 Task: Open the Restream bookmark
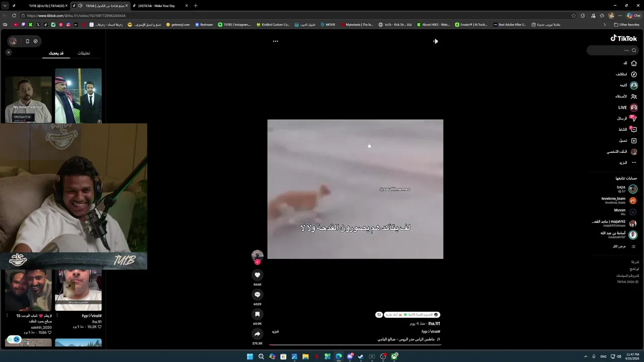pyautogui.click(x=204, y=25)
